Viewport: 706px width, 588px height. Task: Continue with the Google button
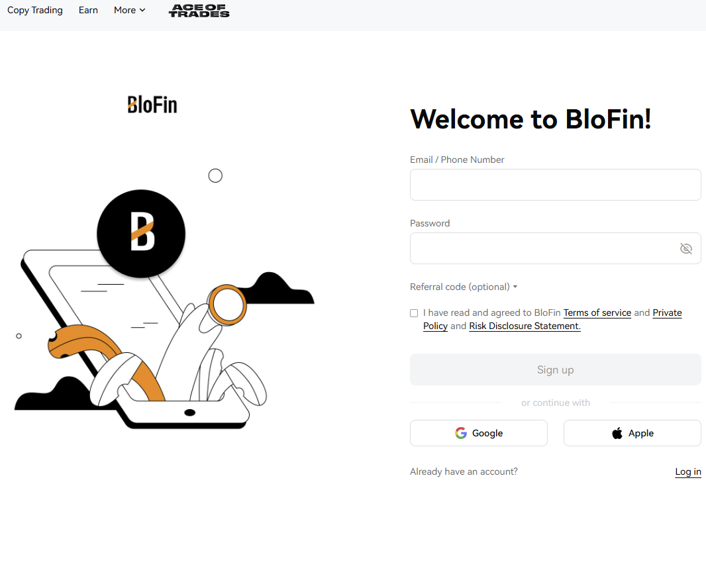pyautogui.click(x=478, y=432)
